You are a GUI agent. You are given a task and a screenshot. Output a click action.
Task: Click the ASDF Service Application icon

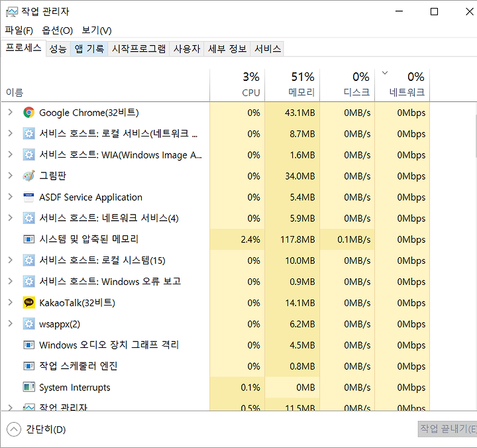(29, 197)
